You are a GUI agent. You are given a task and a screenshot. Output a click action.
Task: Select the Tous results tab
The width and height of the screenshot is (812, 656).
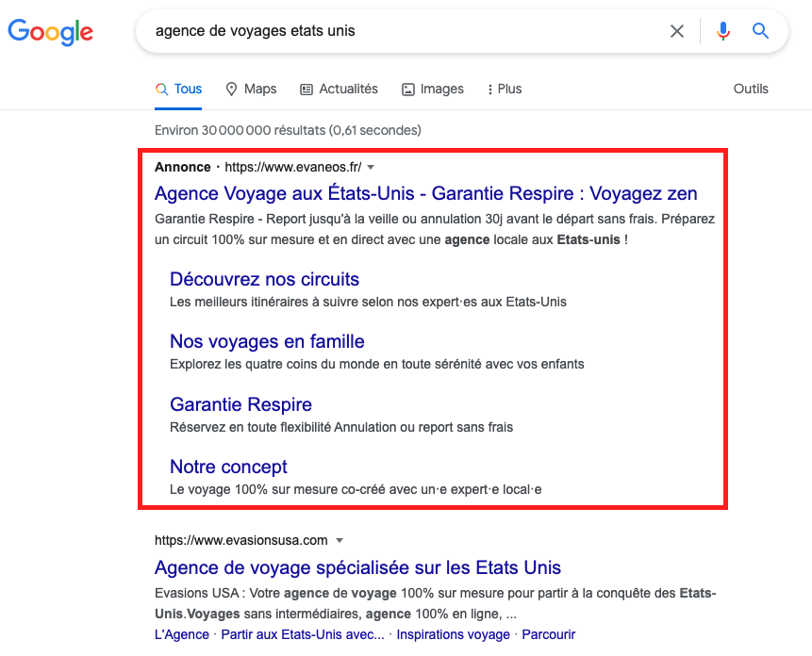pos(178,89)
